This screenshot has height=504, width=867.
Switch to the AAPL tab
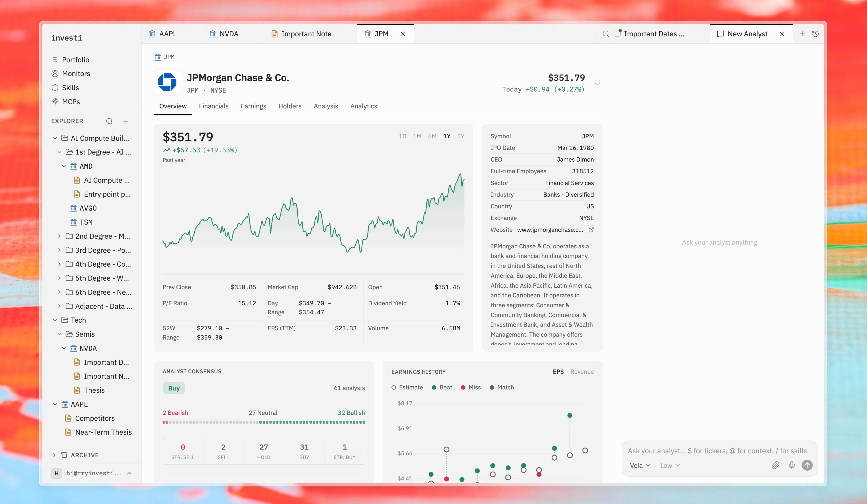click(x=172, y=34)
